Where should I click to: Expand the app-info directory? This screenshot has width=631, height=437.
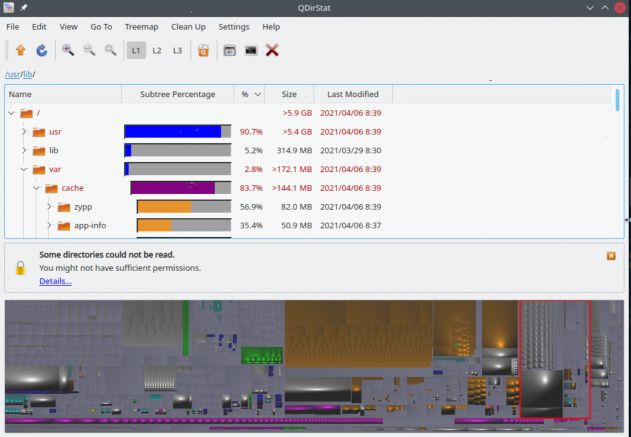pos(49,225)
